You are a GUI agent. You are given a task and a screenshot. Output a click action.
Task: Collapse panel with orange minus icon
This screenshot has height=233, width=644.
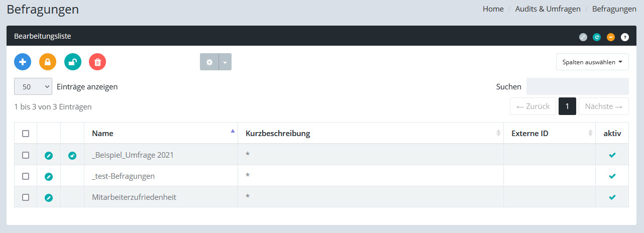[611, 37]
